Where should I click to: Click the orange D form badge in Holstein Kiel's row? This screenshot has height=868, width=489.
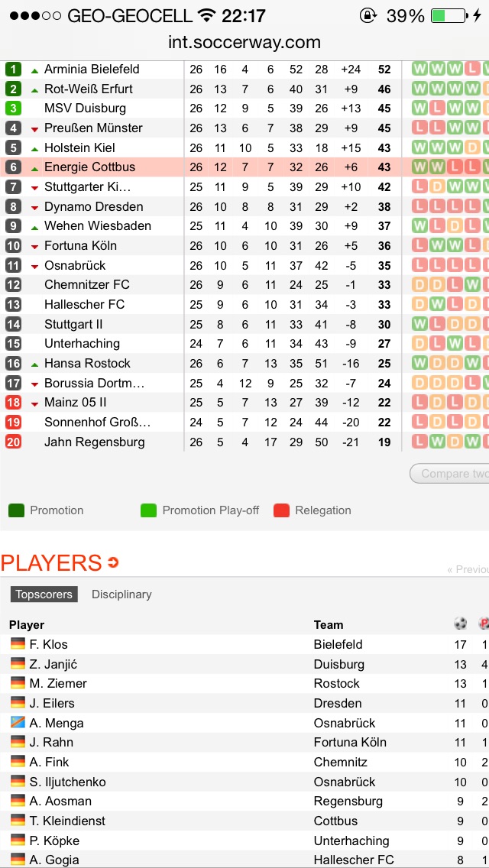pos(473,147)
